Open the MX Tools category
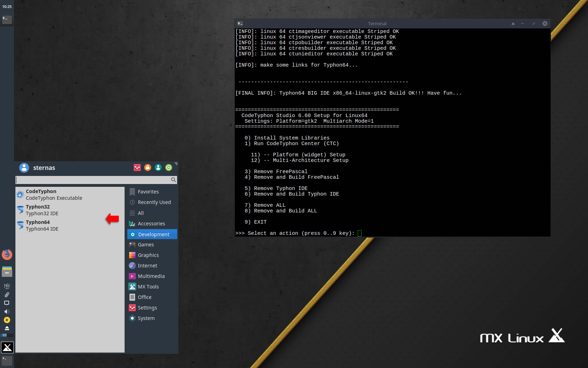Screen dimensions: 588x368 tap(148, 287)
